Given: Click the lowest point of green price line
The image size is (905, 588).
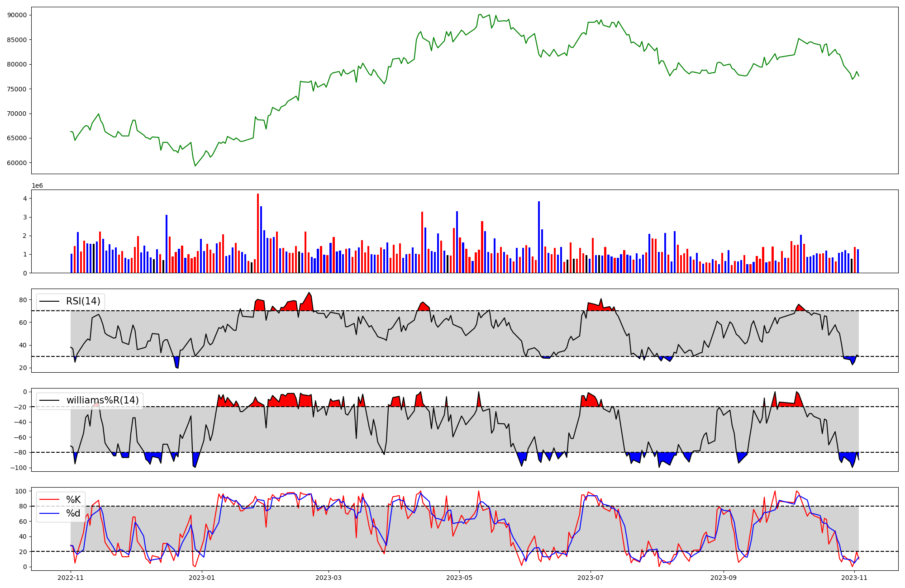Looking at the screenshot, I should 195,166.
